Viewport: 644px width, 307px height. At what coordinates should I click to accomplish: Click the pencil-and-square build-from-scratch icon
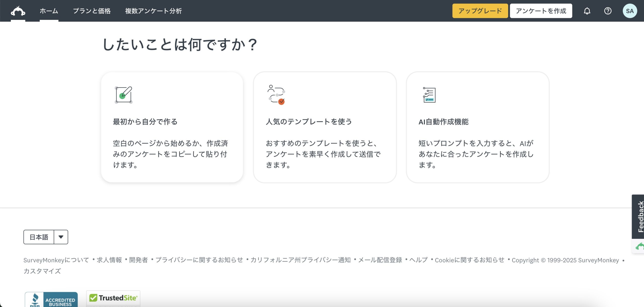(123, 95)
